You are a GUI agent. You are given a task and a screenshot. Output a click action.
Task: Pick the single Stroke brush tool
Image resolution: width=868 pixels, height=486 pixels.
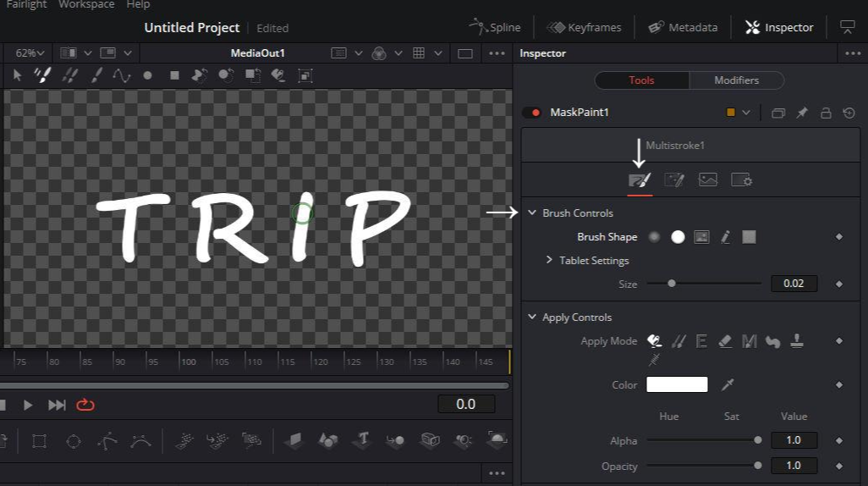(x=97, y=75)
